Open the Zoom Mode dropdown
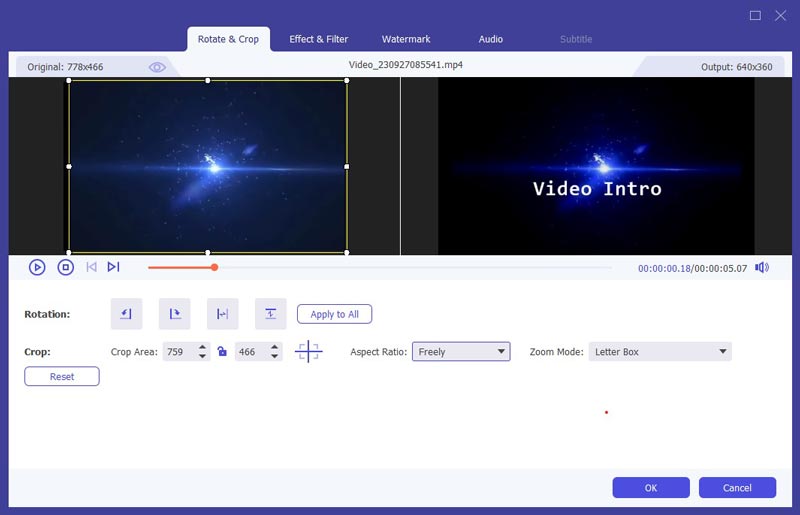 click(660, 351)
